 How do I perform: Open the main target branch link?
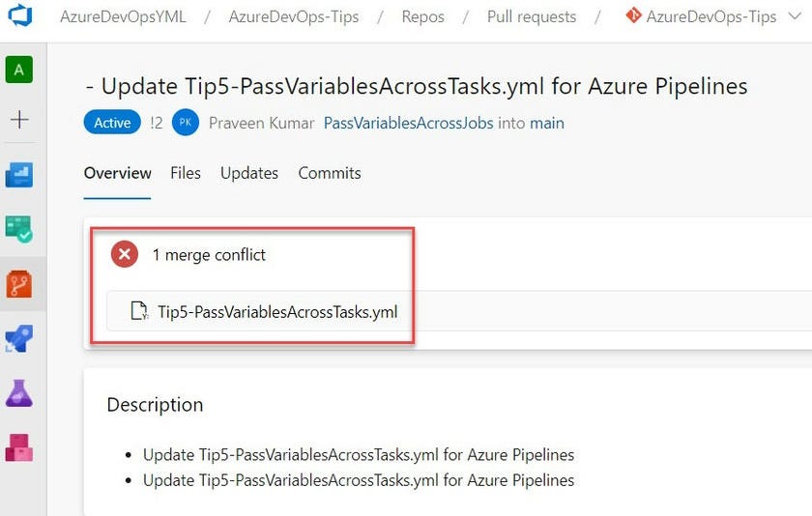coord(547,123)
